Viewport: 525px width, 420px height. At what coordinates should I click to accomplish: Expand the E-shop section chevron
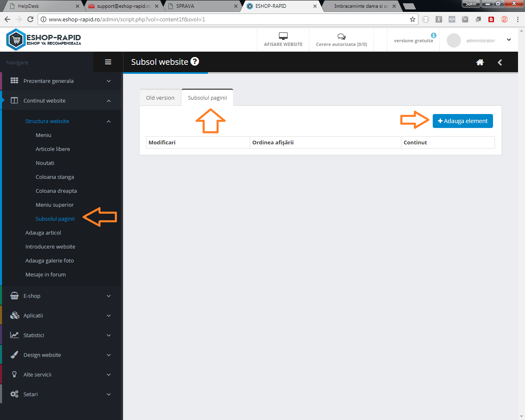(109, 296)
